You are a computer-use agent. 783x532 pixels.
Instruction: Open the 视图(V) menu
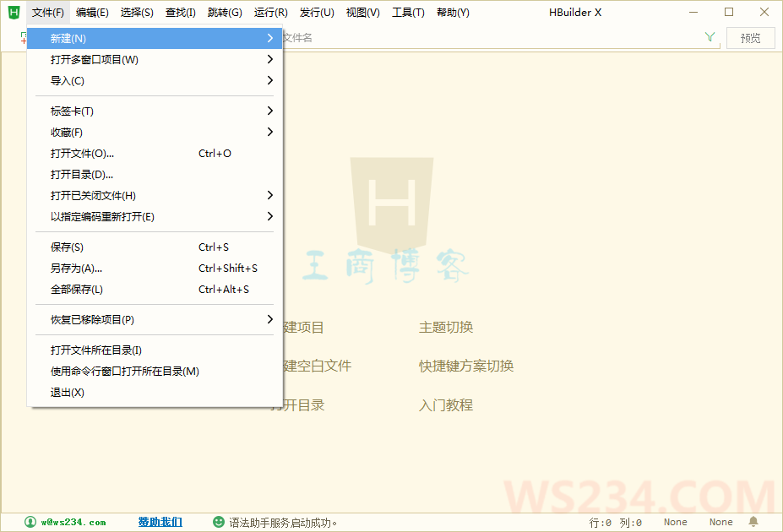point(362,13)
